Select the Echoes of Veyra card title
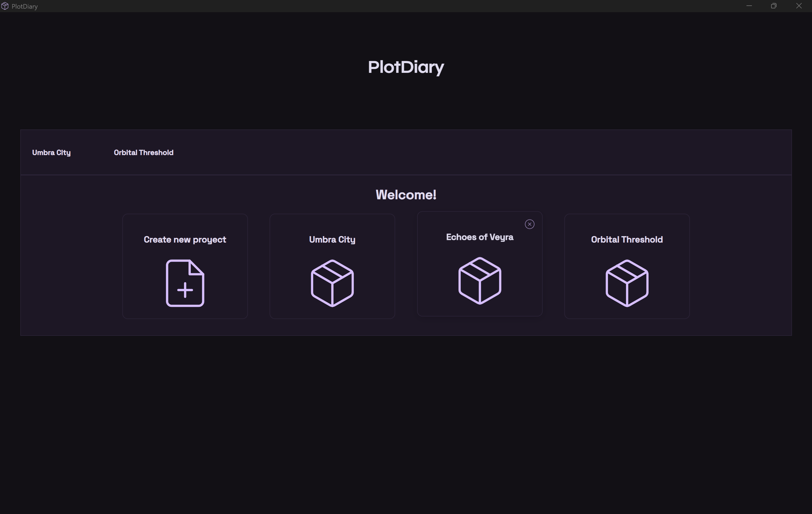812x514 pixels. pos(480,237)
